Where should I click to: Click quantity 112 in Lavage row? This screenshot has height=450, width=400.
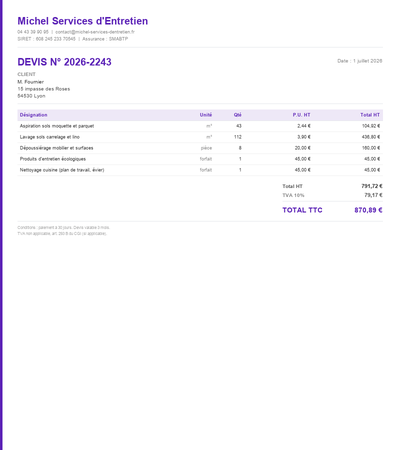coord(238,137)
